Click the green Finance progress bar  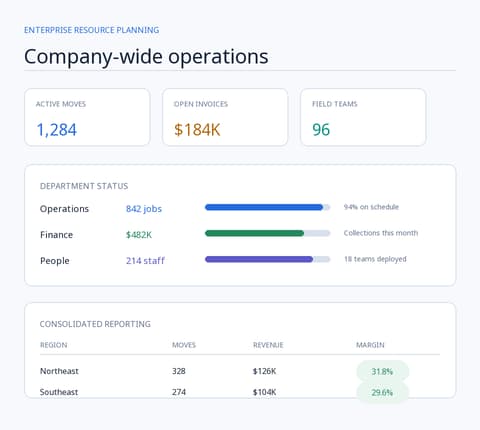(267, 233)
